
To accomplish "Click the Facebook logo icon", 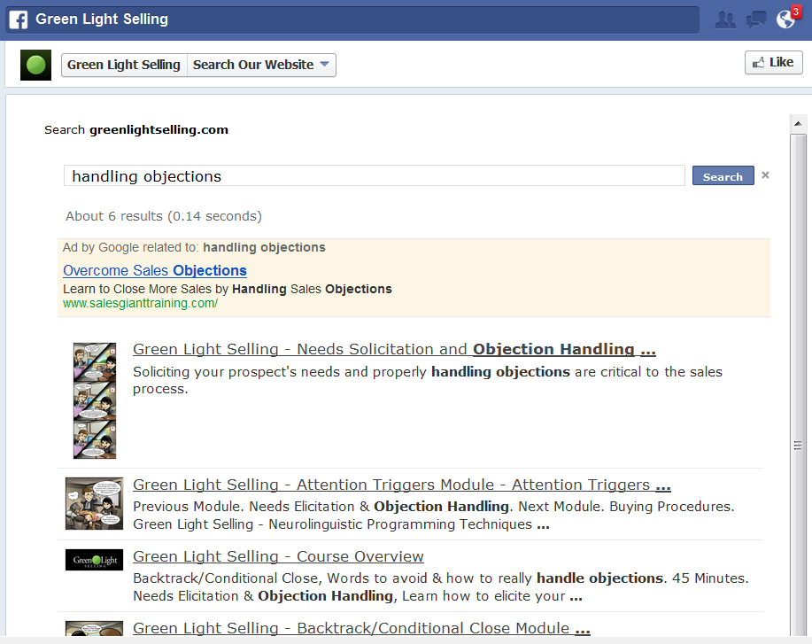I will click(x=19, y=19).
